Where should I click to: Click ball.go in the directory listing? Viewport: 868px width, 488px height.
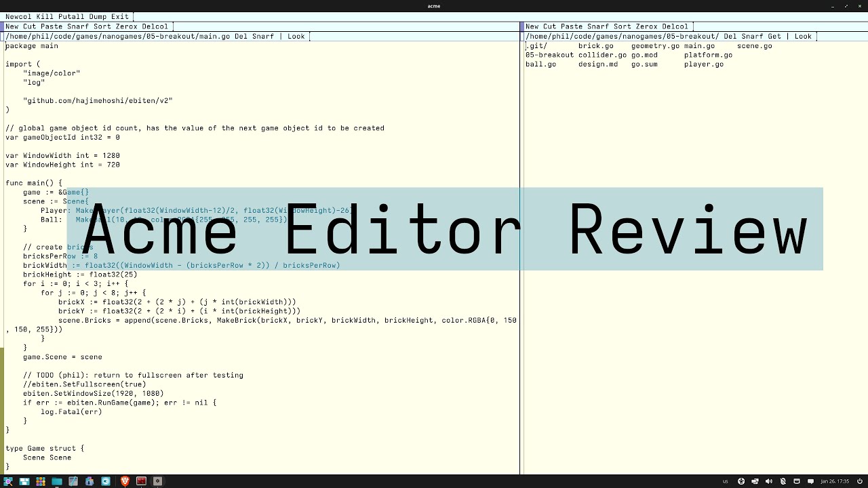pos(540,64)
